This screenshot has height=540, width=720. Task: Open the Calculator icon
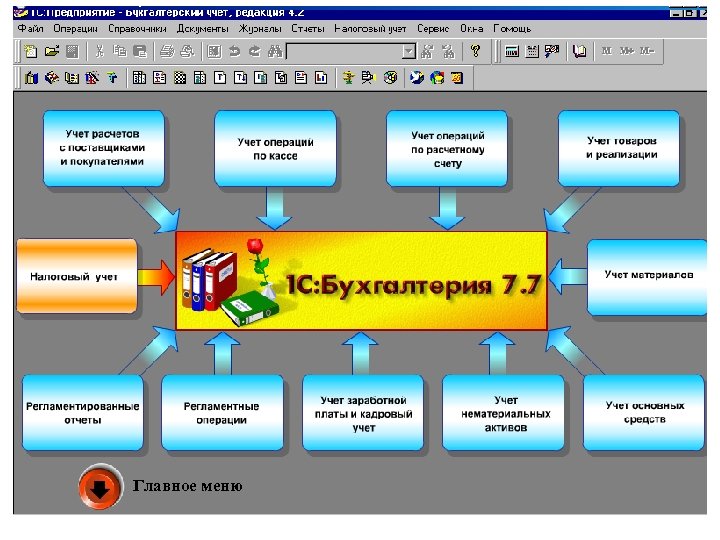pos(512,51)
